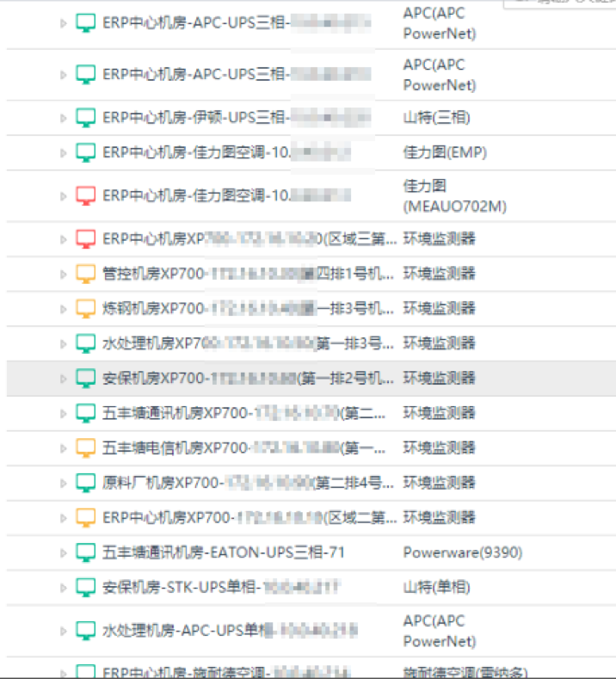Click green monitor icon of 佳力图(EMP) row
Viewport: 616px width, 679px height.
click(x=86, y=153)
